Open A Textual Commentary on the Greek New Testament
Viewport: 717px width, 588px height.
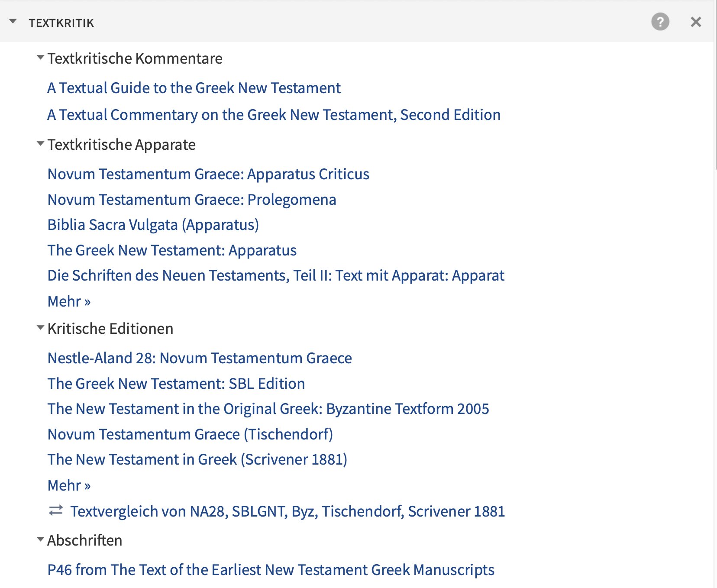click(274, 115)
